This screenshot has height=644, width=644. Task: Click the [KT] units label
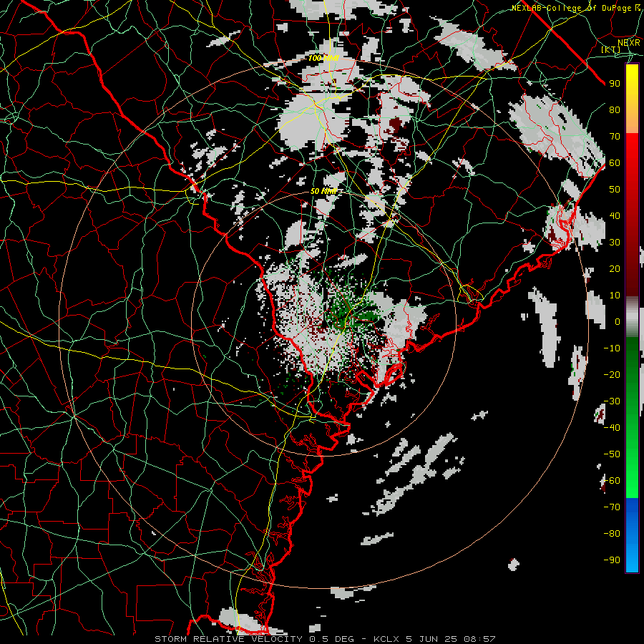click(x=611, y=49)
